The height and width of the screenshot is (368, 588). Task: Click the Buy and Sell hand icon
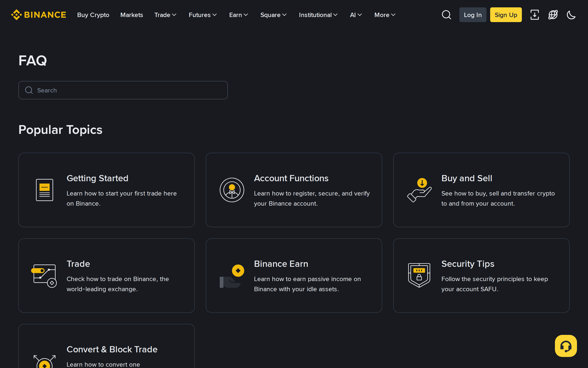click(x=419, y=190)
